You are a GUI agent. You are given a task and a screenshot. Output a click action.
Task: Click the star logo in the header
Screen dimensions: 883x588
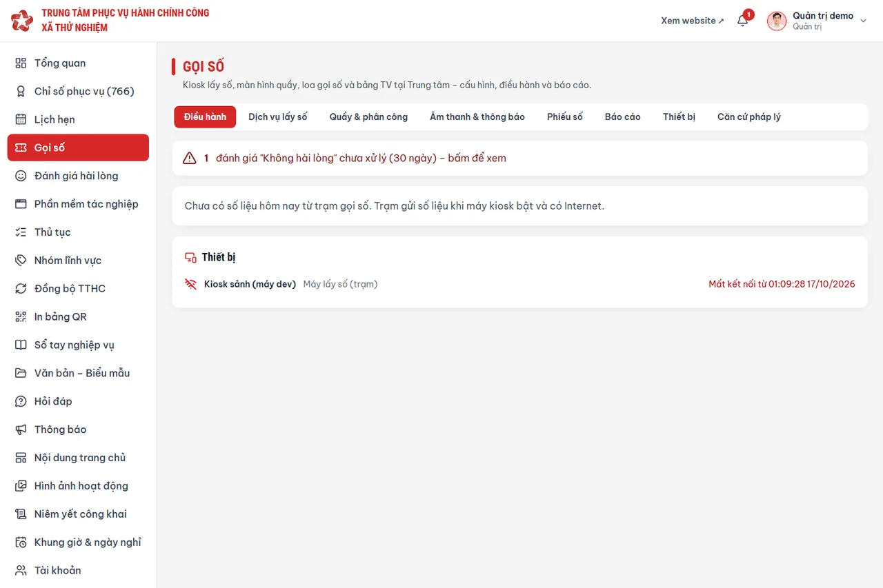point(22,21)
